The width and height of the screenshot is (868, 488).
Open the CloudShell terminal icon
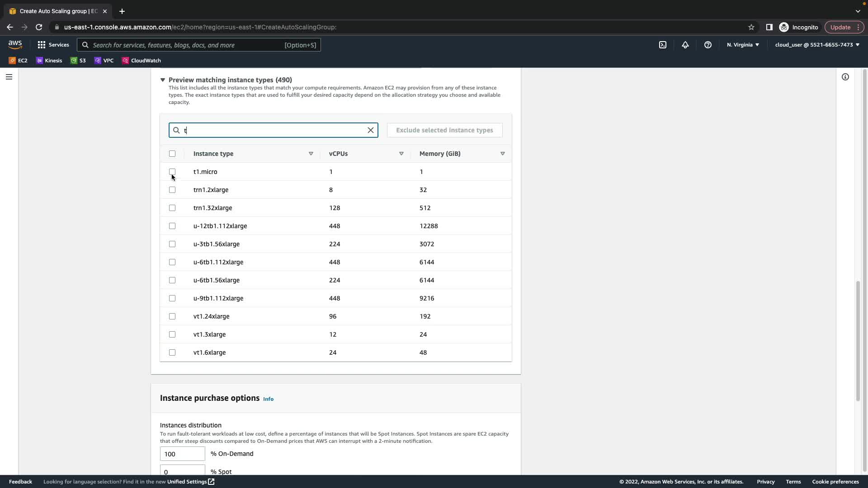click(662, 45)
